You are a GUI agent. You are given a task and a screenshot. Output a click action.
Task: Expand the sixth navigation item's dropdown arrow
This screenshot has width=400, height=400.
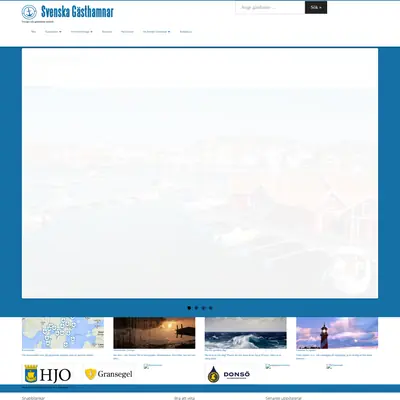(x=169, y=32)
